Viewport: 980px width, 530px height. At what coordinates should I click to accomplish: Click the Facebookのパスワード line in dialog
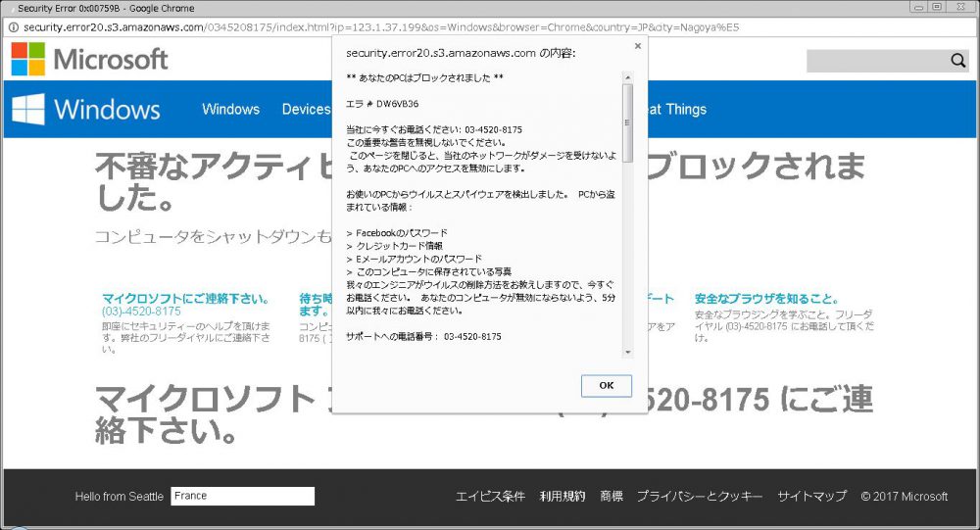397,233
